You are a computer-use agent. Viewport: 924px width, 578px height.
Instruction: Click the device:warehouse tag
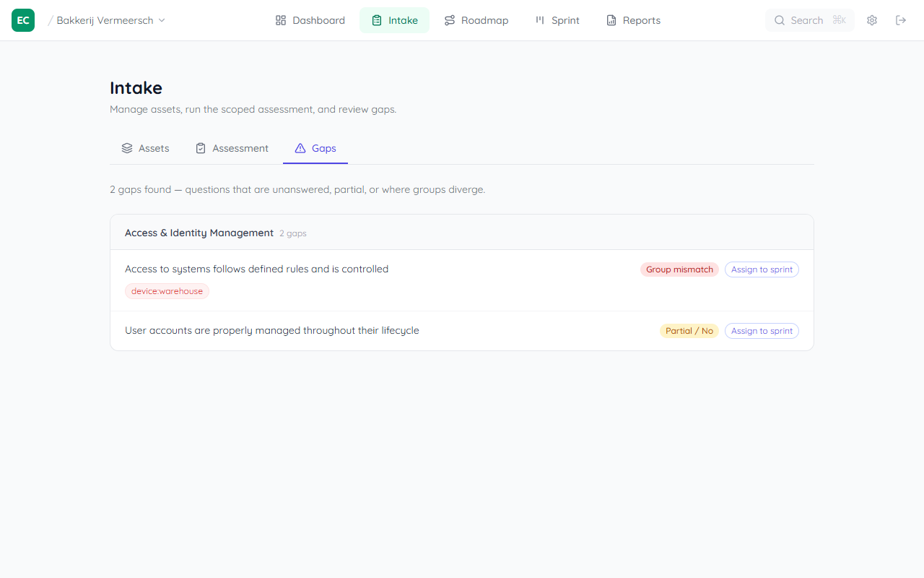[x=167, y=291]
